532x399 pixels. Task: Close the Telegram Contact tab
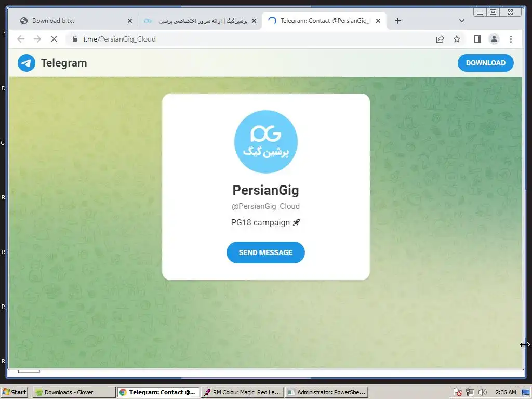point(378,21)
